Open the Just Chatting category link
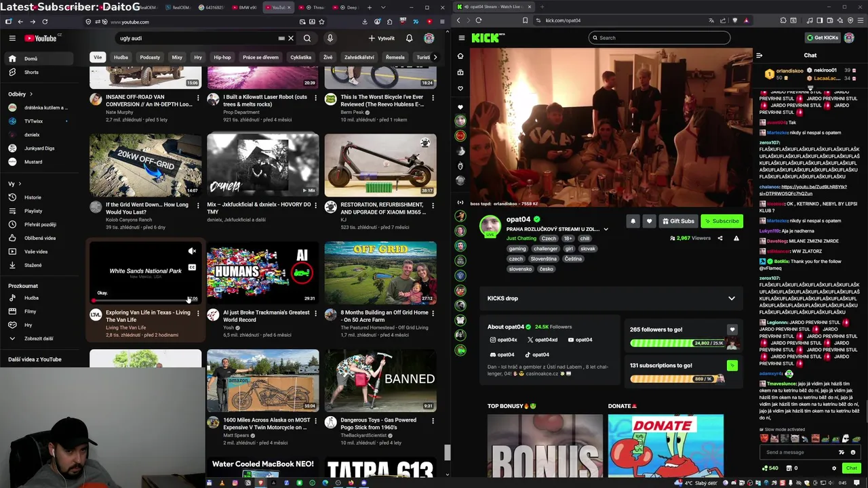868x488 pixels. pyautogui.click(x=521, y=239)
